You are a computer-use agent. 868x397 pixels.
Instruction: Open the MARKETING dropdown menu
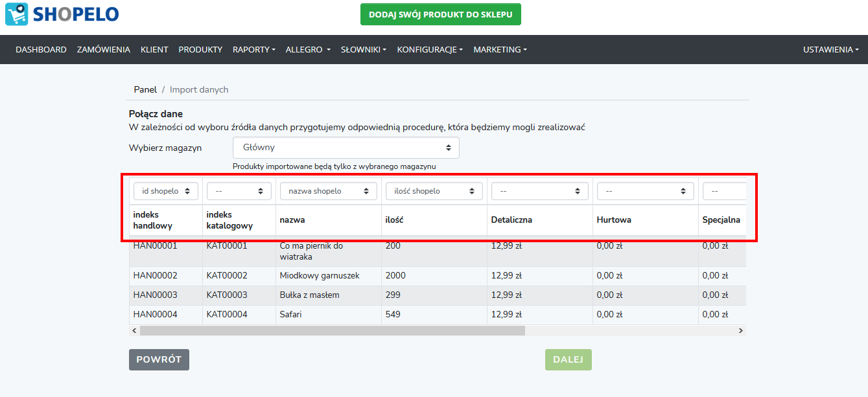pos(500,49)
